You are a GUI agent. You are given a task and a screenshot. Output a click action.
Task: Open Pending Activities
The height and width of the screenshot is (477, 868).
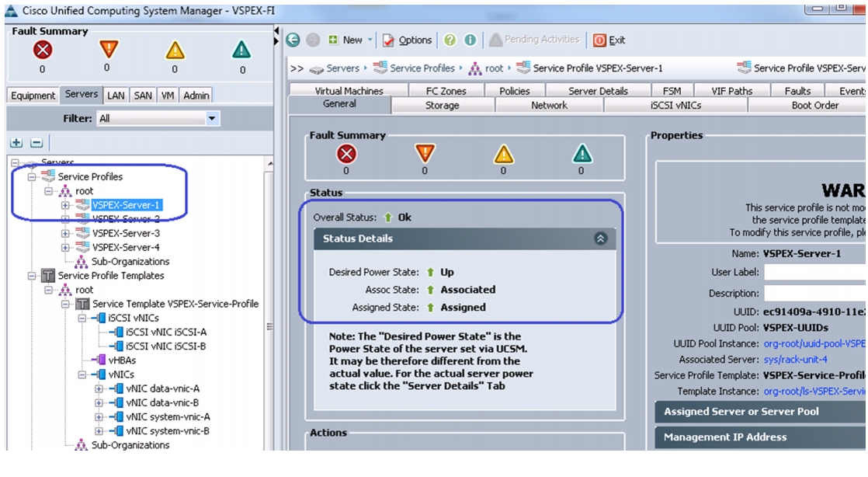point(535,40)
